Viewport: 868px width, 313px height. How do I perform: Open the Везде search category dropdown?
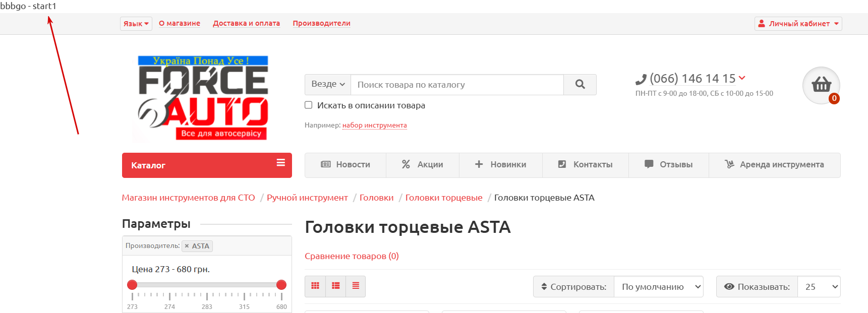[328, 85]
